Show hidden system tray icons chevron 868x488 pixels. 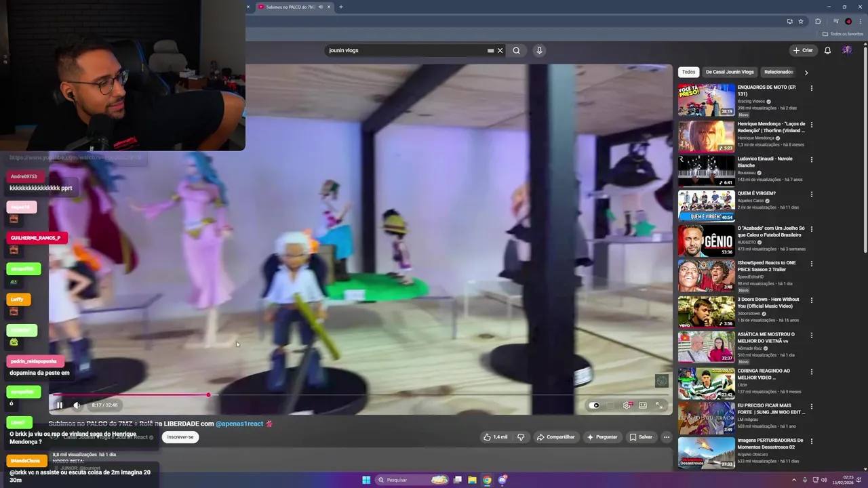[795, 480]
